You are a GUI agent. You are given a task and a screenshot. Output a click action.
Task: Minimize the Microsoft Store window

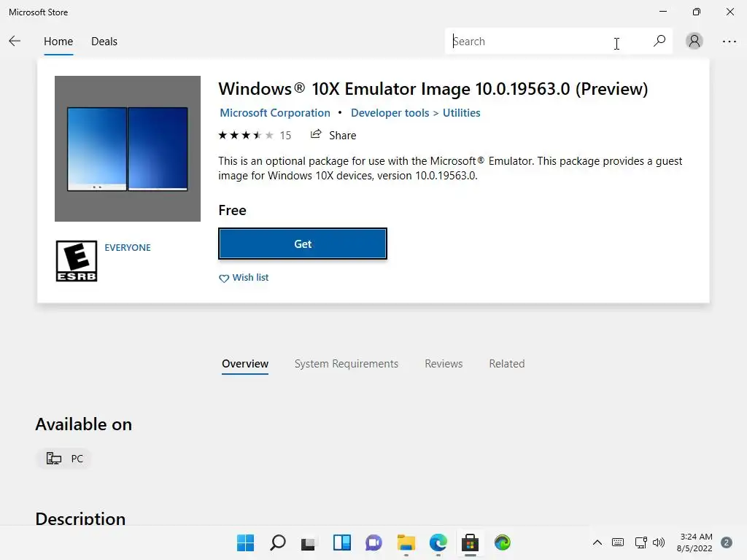point(662,12)
